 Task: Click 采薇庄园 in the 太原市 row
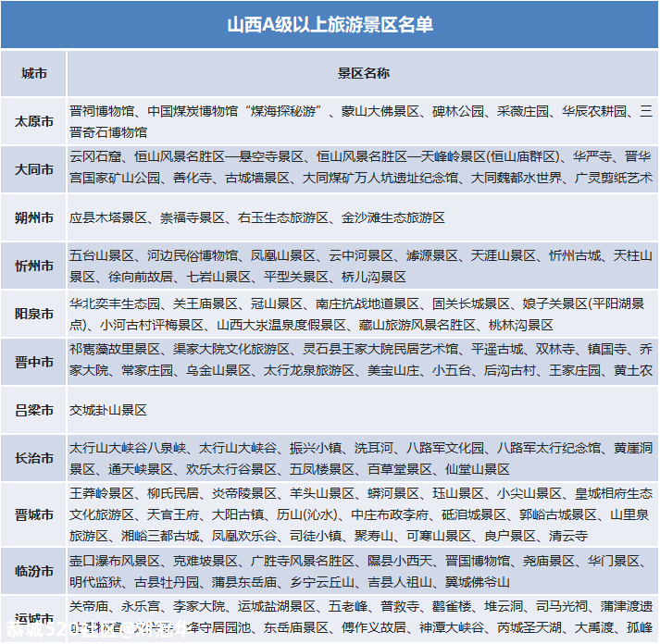pos(523,111)
